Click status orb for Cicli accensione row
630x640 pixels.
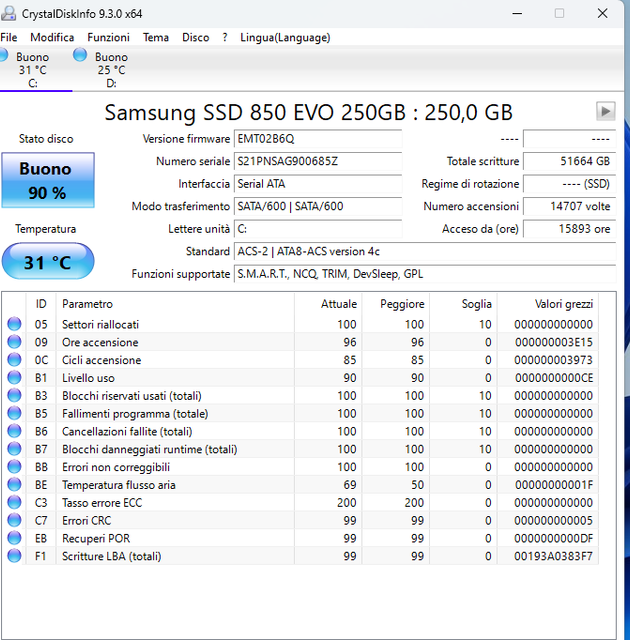[14, 360]
